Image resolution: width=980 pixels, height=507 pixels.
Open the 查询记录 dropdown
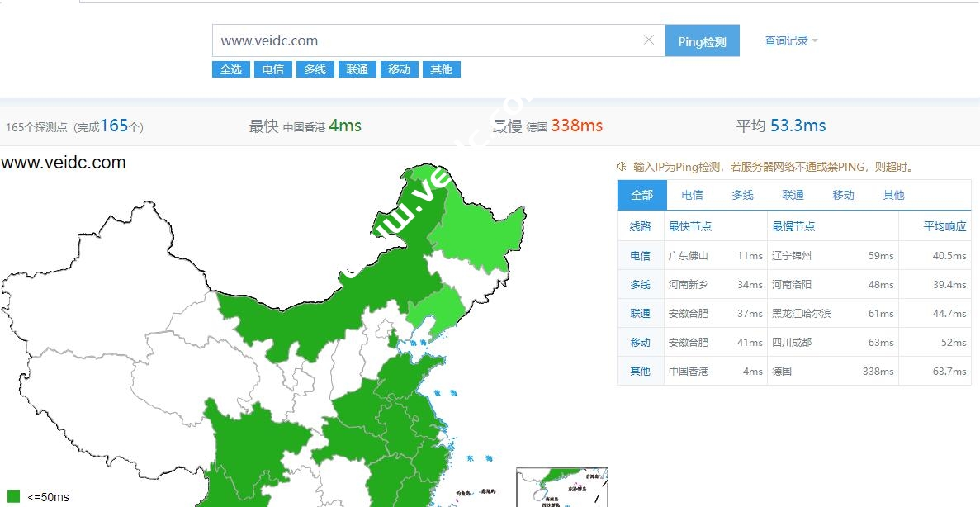click(791, 40)
